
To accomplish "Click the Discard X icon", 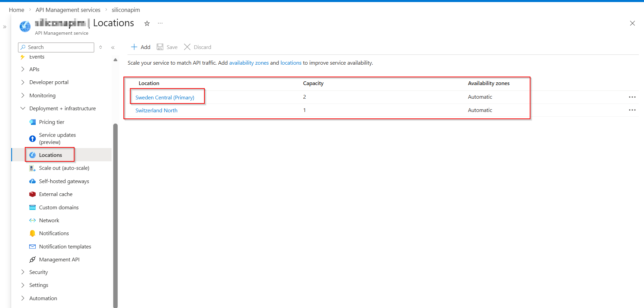I will click(187, 47).
